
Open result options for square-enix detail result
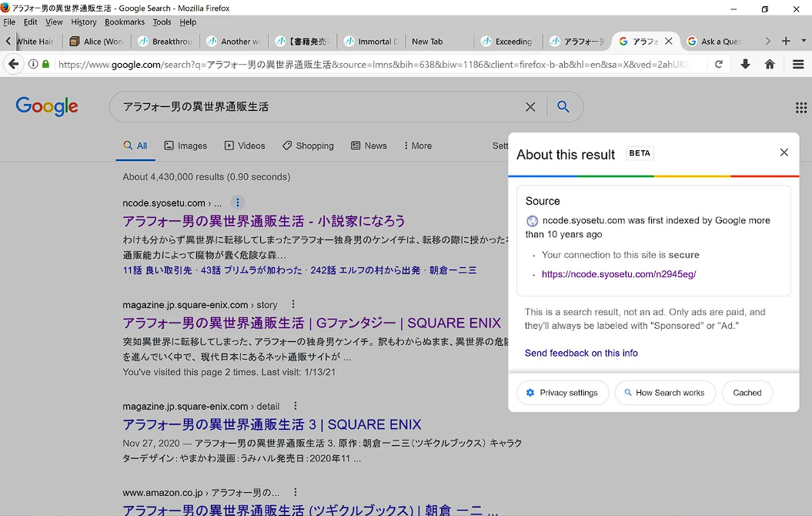(x=296, y=406)
